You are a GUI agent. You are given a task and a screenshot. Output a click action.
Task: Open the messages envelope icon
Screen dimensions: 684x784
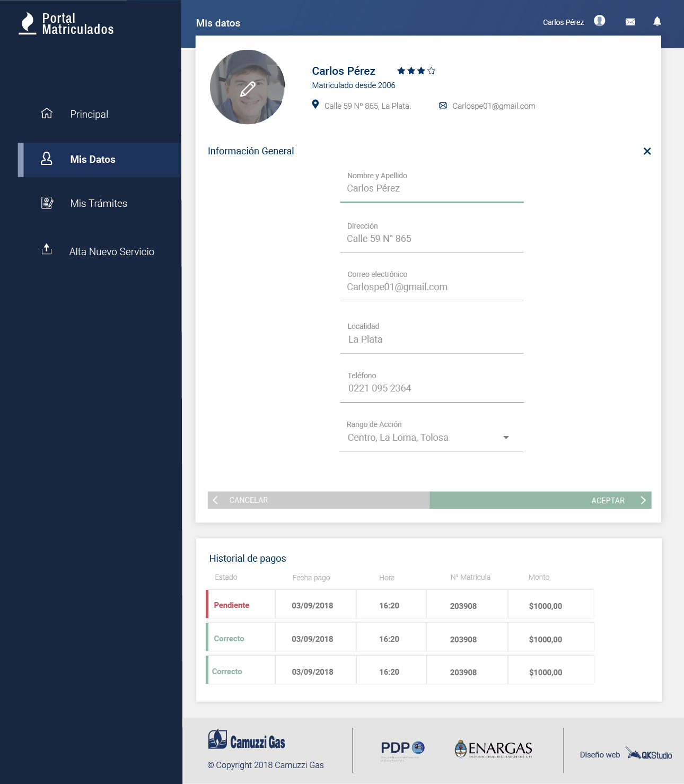click(630, 22)
